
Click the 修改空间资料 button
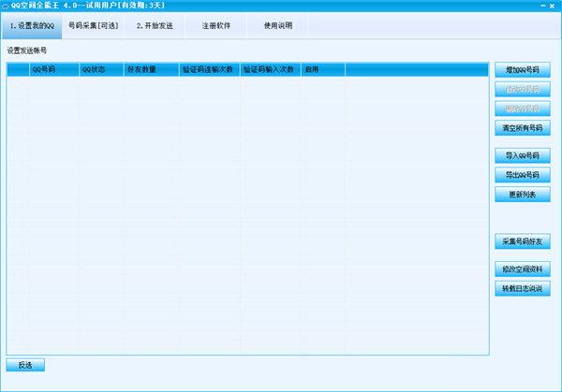[x=522, y=269]
